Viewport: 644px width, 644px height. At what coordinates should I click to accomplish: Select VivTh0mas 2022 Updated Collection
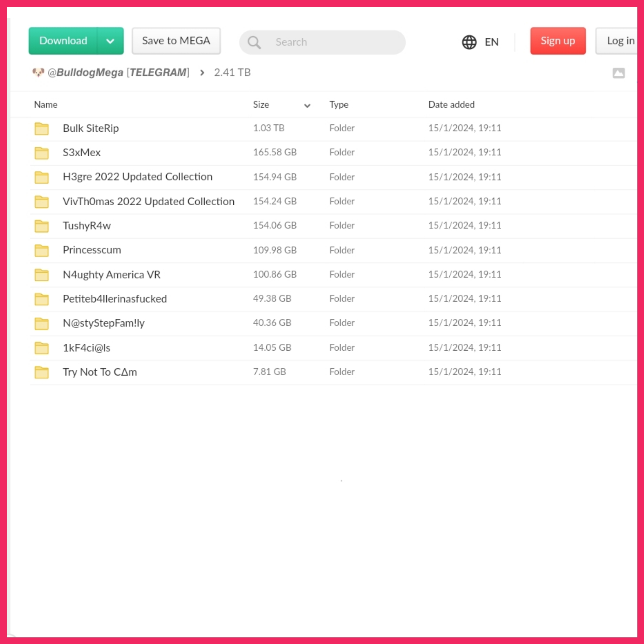click(149, 201)
